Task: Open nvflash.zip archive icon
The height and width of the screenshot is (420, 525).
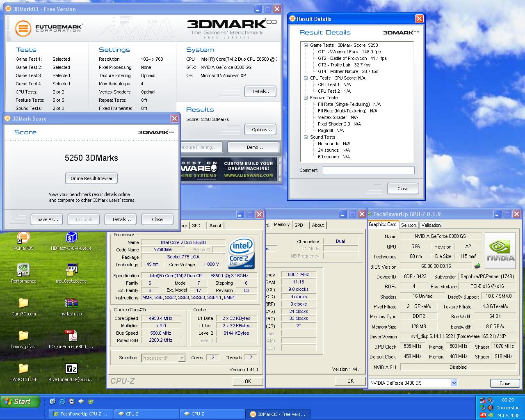Action: 71,306
